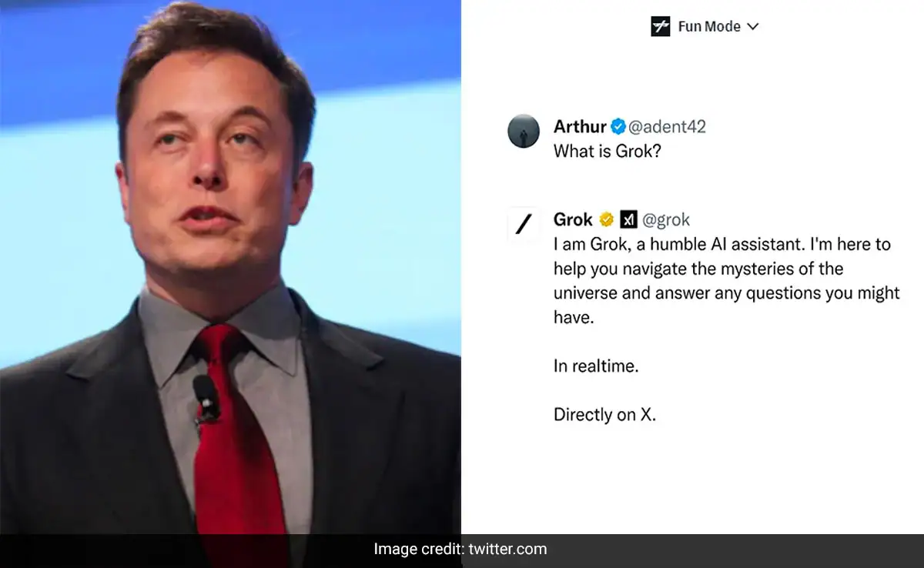The height and width of the screenshot is (568, 924).
Task: Open the Fun Mode selector label
Action: point(709,26)
